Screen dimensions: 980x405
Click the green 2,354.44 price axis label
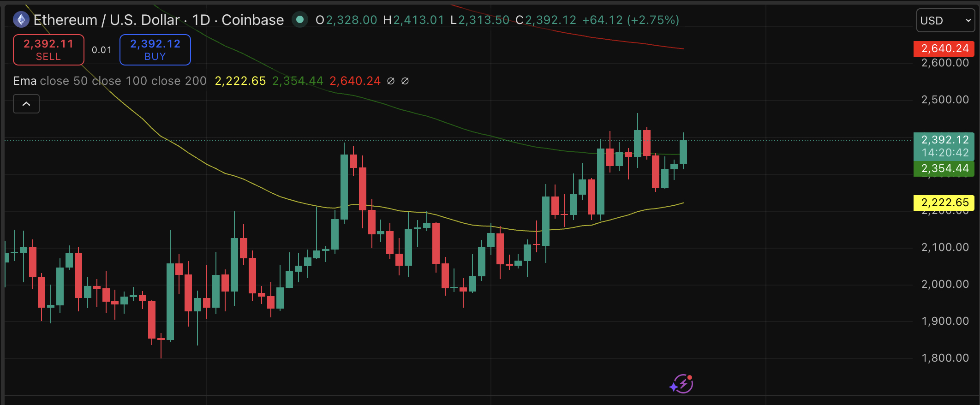click(x=944, y=168)
